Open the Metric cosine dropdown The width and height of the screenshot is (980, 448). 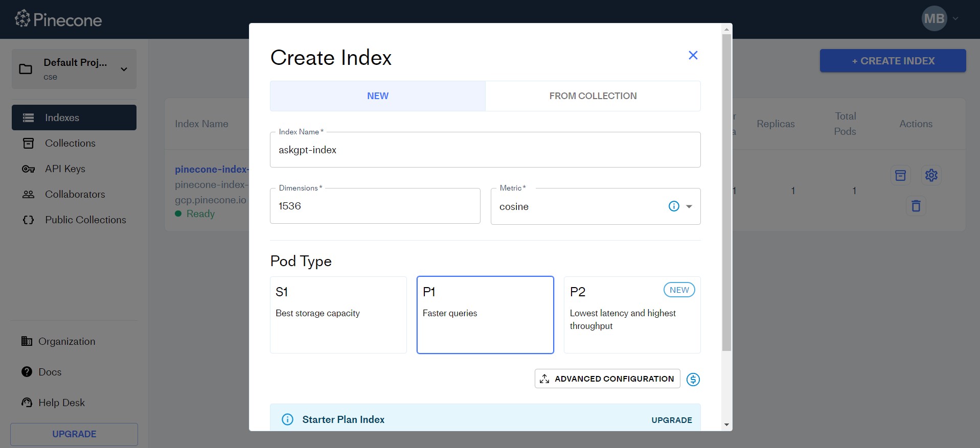point(596,206)
